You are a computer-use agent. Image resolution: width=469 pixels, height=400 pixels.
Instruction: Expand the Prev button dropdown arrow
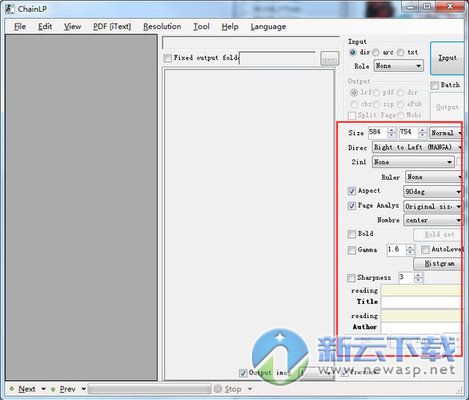(x=83, y=389)
